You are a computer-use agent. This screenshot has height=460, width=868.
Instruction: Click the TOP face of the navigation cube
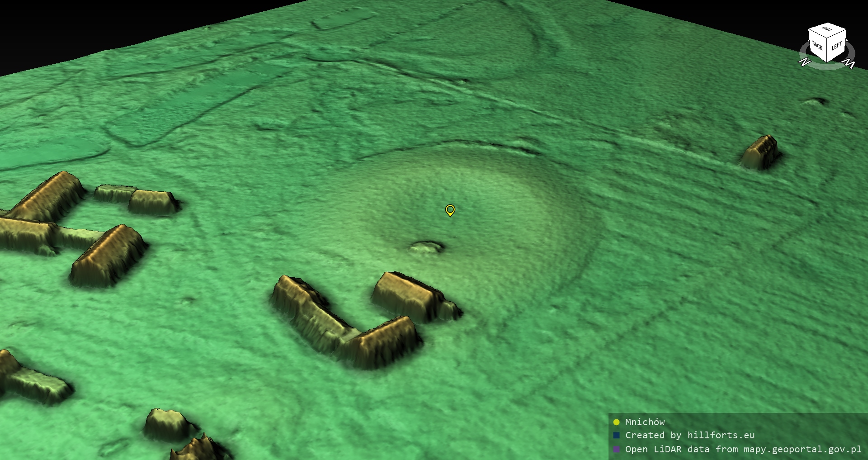(827, 29)
